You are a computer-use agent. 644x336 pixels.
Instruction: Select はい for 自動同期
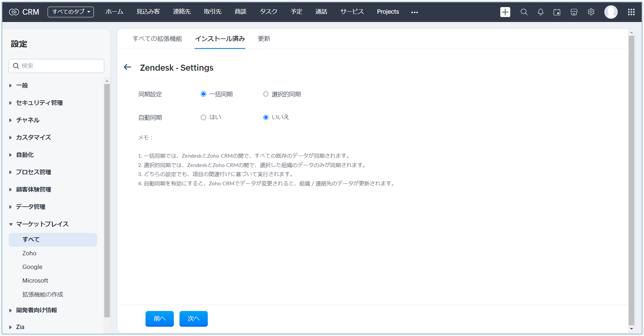click(203, 117)
